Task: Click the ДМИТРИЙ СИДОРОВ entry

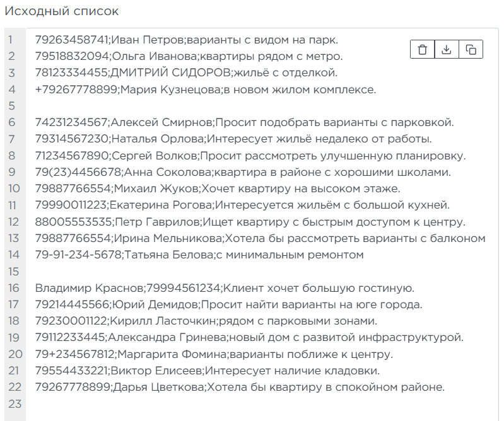Action: [186, 72]
